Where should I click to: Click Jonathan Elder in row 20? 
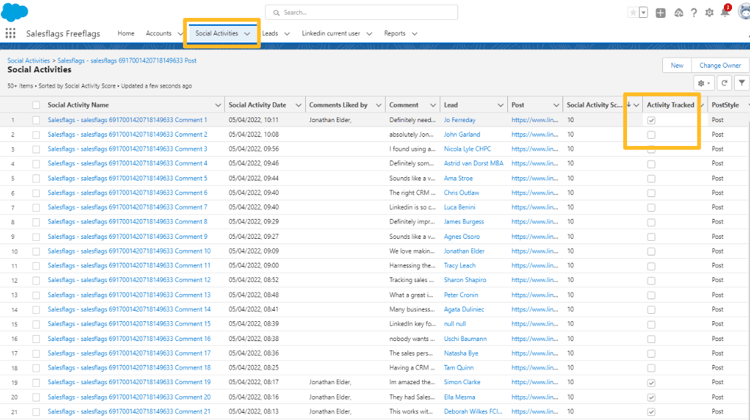330,397
